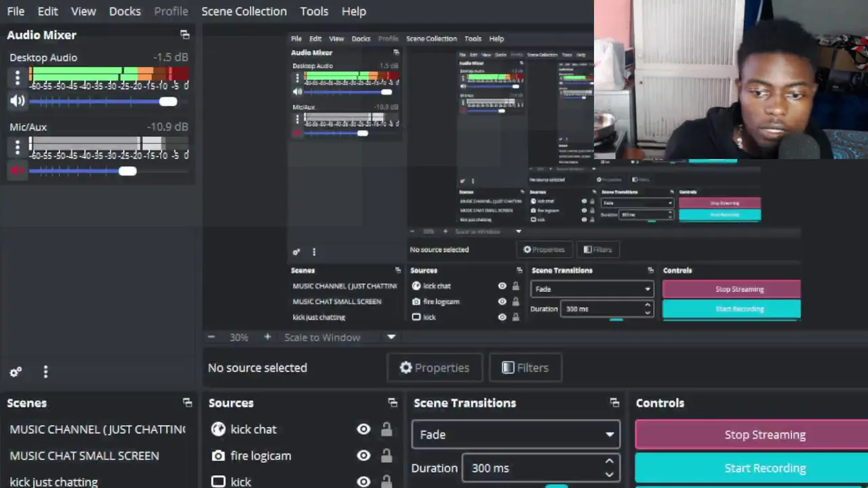
Task: Lock the kick source
Action: [x=387, y=481]
